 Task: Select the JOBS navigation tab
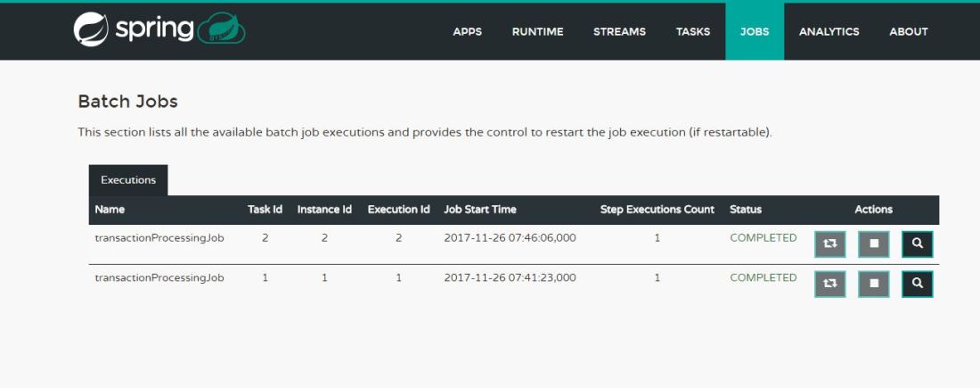(x=754, y=31)
